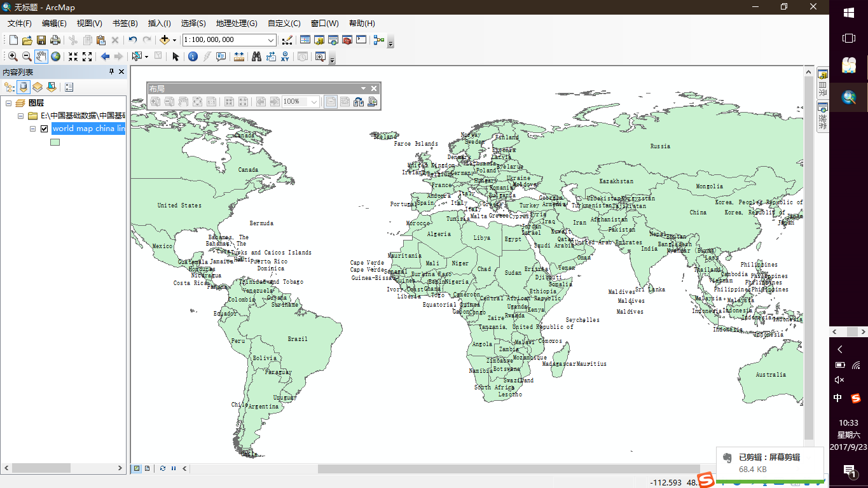Switch to List By Source view

click(x=24, y=87)
